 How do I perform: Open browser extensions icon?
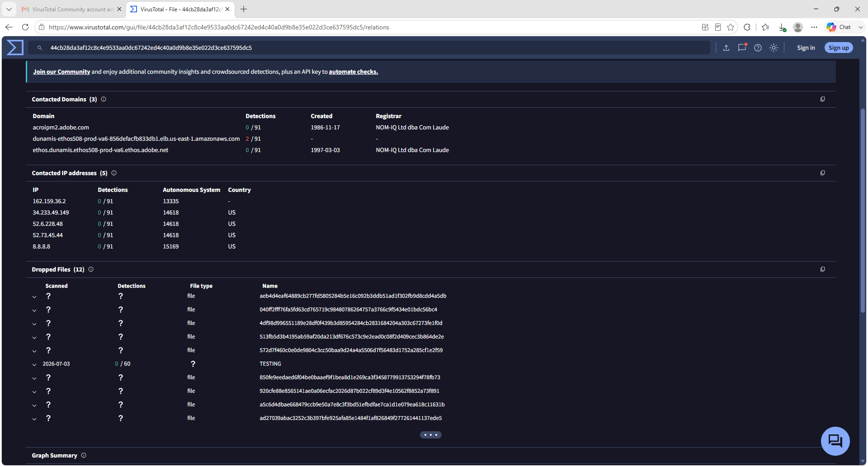(747, 27)
